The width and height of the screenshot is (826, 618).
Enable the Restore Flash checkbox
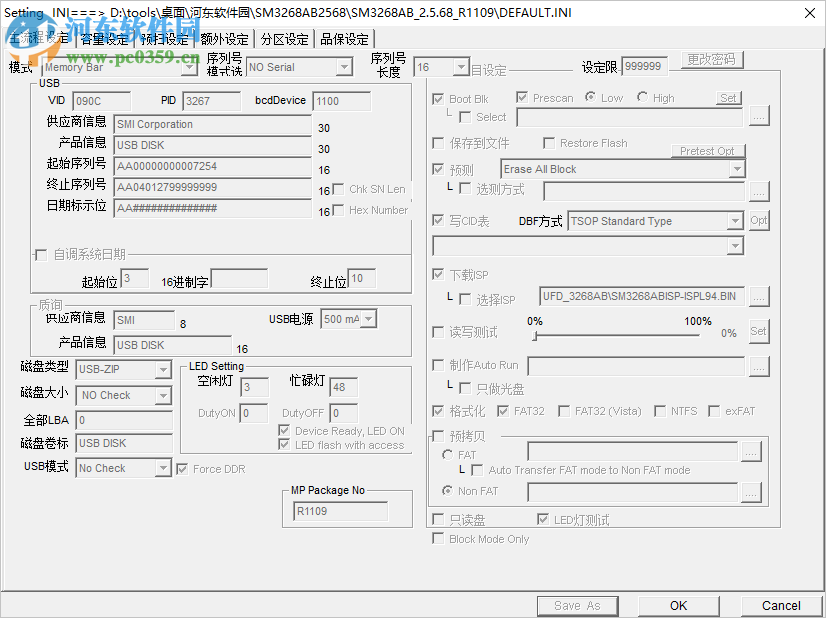(x=548, y=143)
